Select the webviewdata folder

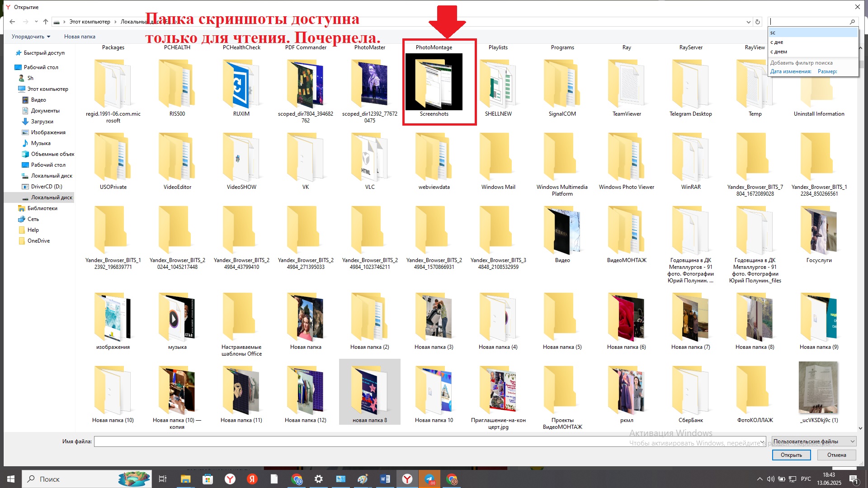(x=434, y=162)
